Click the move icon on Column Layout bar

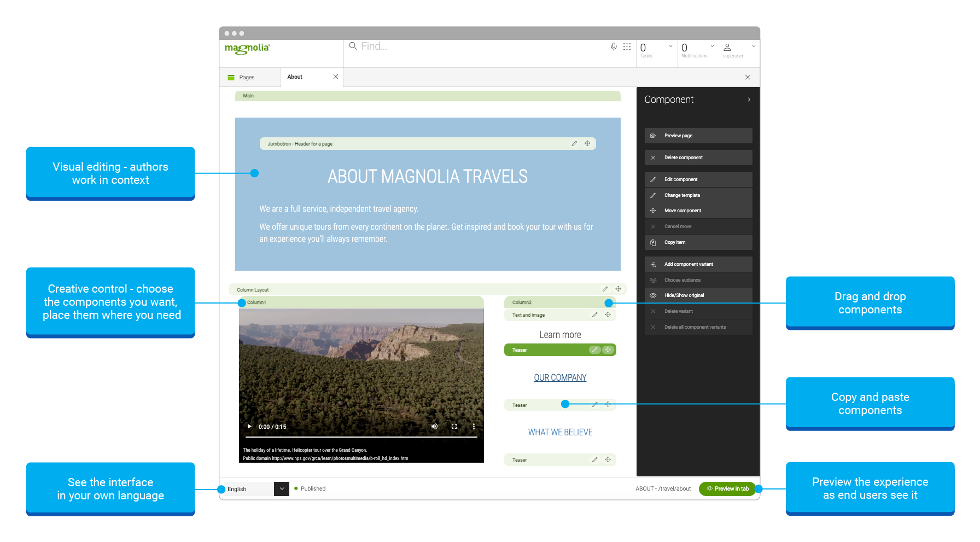pos(618,289)
